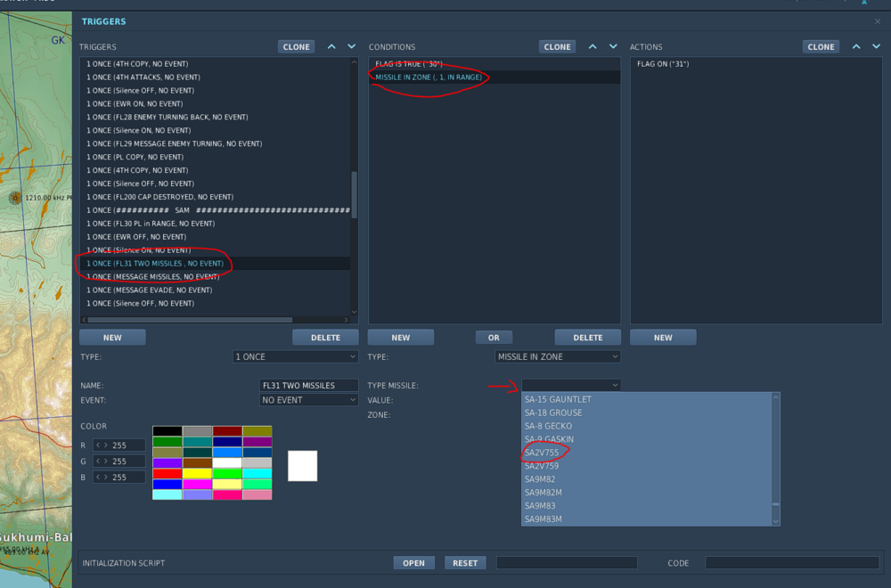Screen dimensions: 891x588
Task: Select SA-15 GAUNTLET missile type
Action: click(x=647, y=399)
